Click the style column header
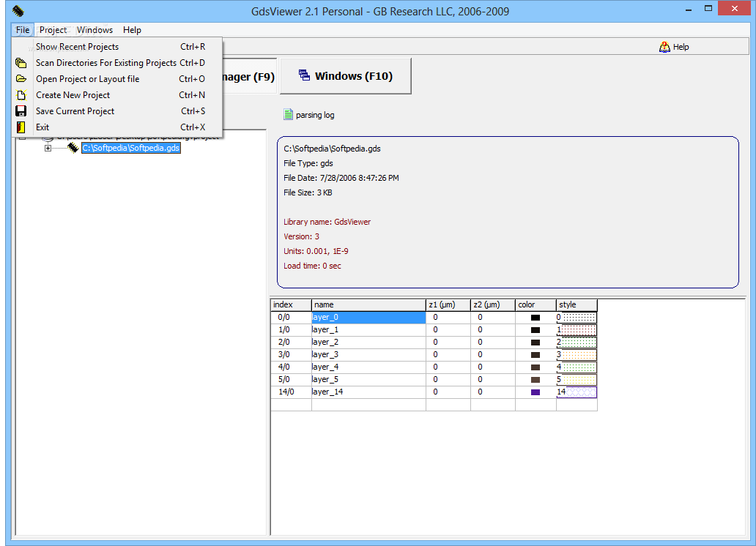 tap(577, 304)
